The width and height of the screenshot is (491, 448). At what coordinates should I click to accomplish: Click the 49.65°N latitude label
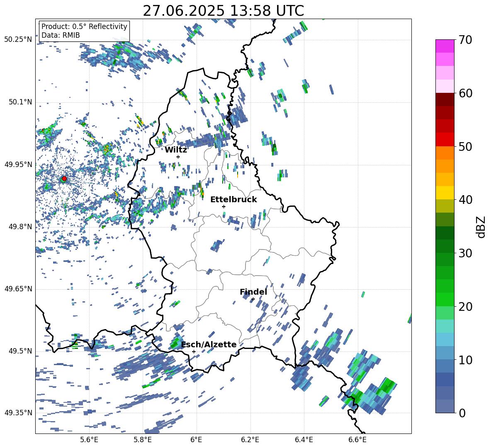tap(18, 289)
